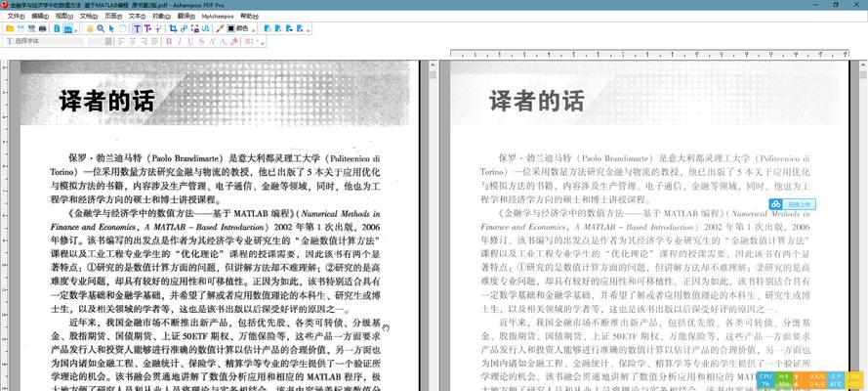
Task: Toggle Bold formatting
Action: [169, 41]
